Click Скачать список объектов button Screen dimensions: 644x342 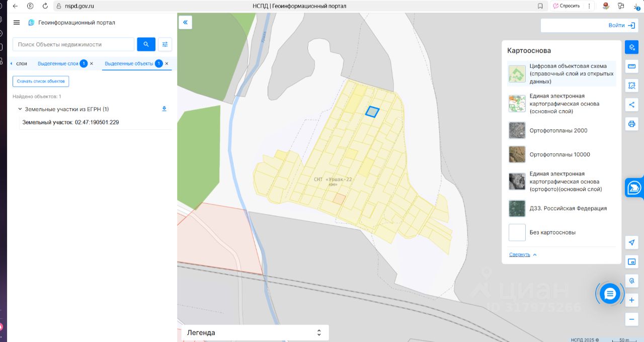click(x=41, y=81)
